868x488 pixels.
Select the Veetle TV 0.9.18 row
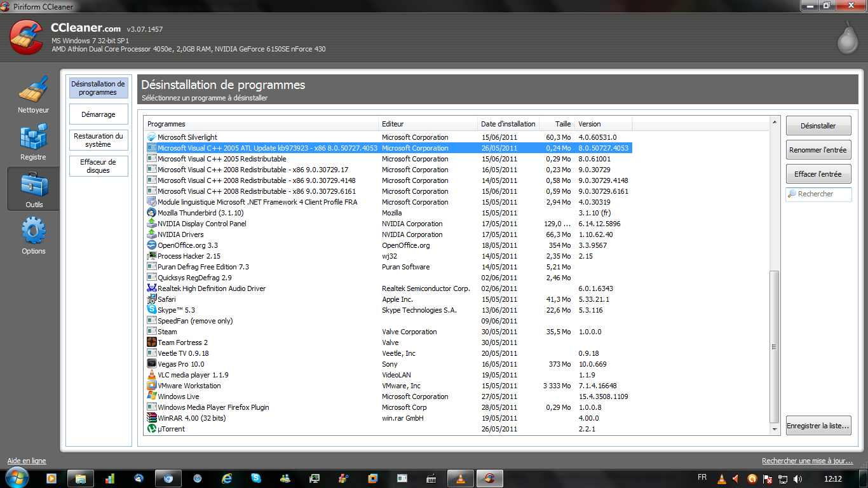(x=388, y=353)
